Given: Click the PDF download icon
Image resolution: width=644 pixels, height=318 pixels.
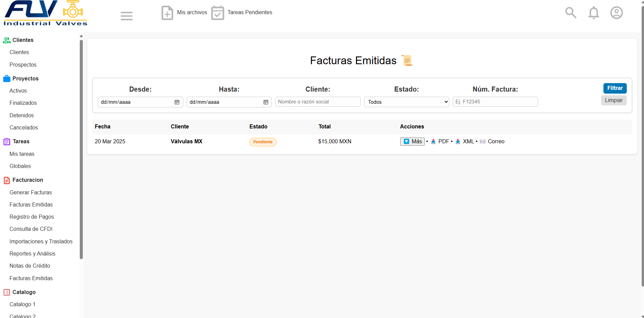Looking at the screenshot, I should pos(433,142).
